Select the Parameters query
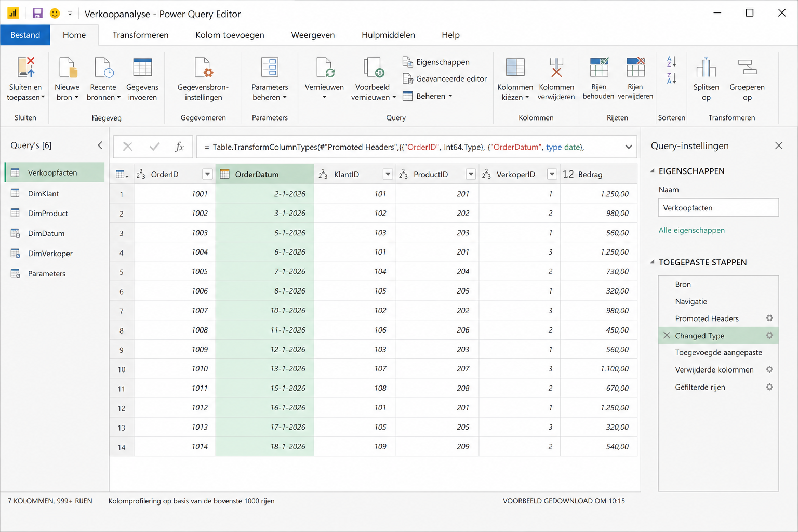This screenshot has height=532, width=798. click(55, 273)
